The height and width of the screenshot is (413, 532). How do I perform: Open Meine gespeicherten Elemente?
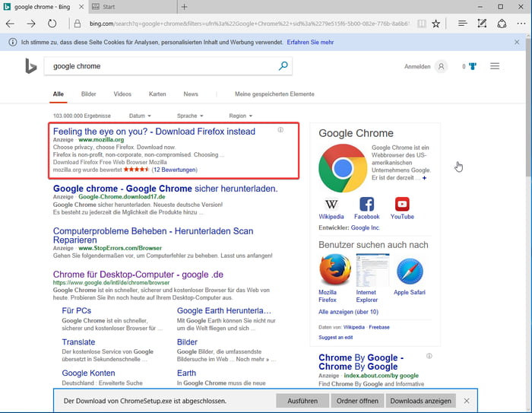tap(274, 94)
